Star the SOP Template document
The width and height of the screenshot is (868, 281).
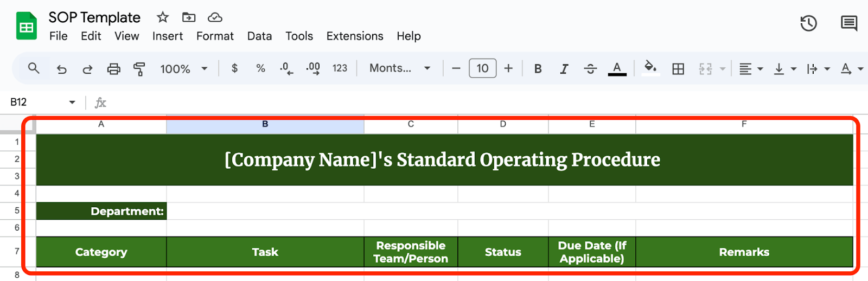point(163,17)
